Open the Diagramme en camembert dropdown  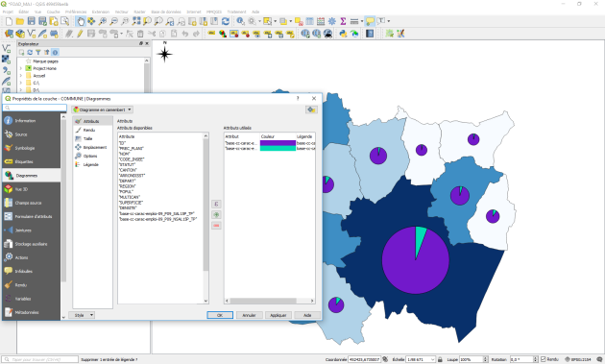(x=103, y=109)
